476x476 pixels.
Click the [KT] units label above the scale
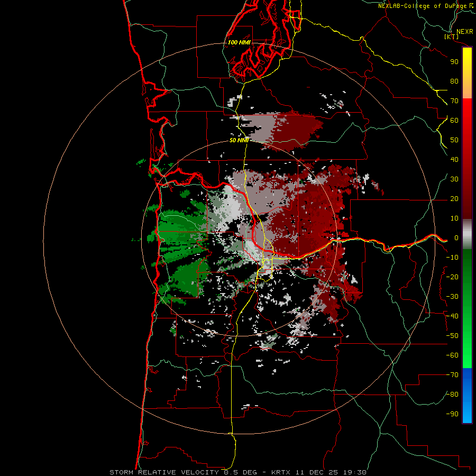452,37
